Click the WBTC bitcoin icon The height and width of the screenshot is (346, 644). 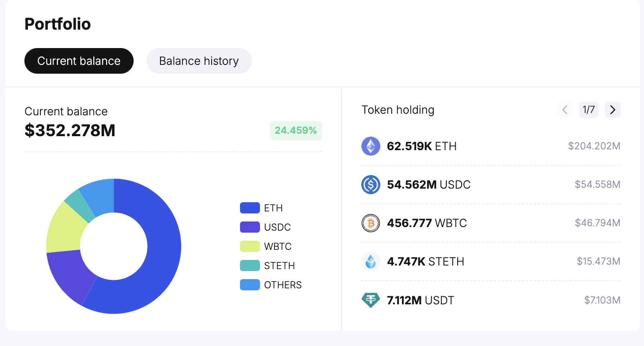(x=371, y=223)
